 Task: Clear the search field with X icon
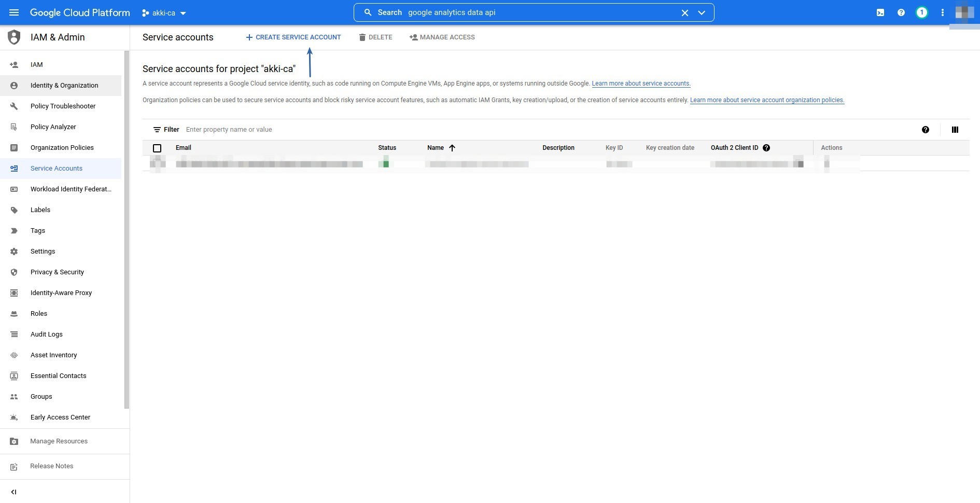click(684, 13)
